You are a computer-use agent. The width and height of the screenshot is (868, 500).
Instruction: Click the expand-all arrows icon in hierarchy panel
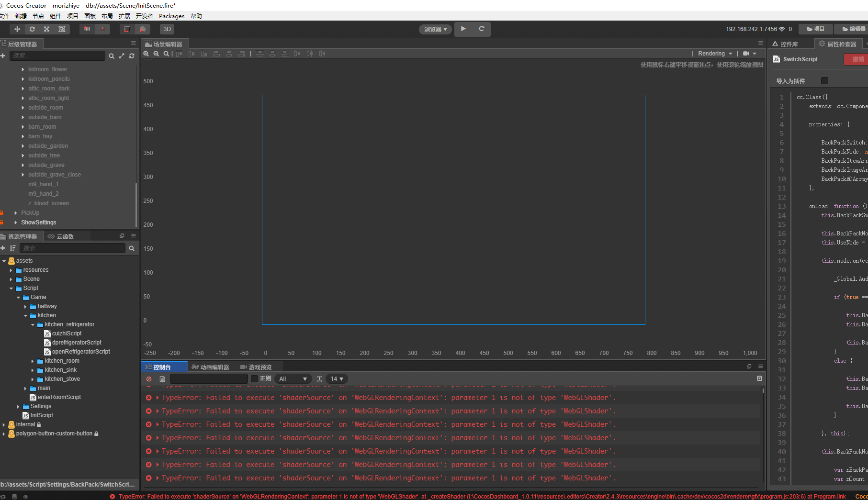pos(122,56)
